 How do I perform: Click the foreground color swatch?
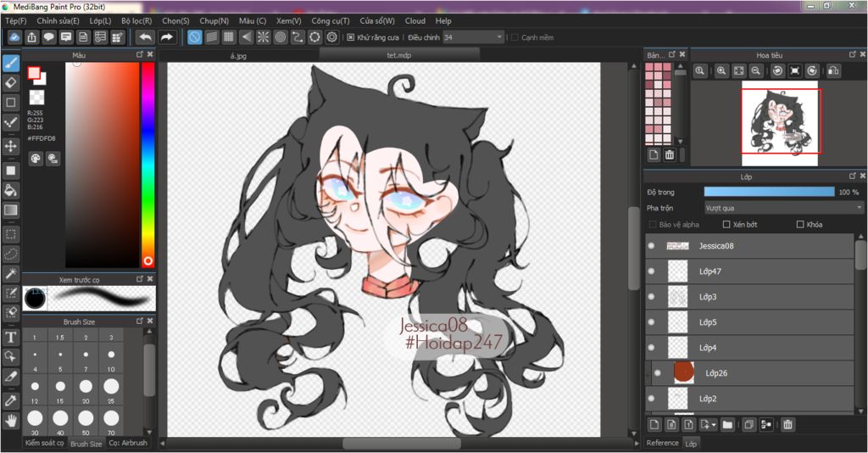[x=34, y=73]
